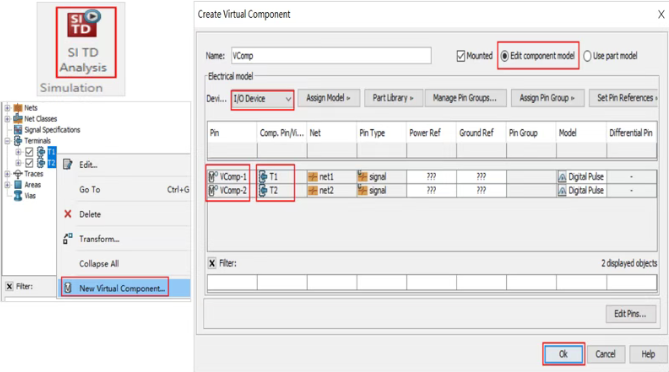The width and height of the screenshot is (669, 372).
Task: Open the Part Library menu button
Action: (x=393, y=98)
